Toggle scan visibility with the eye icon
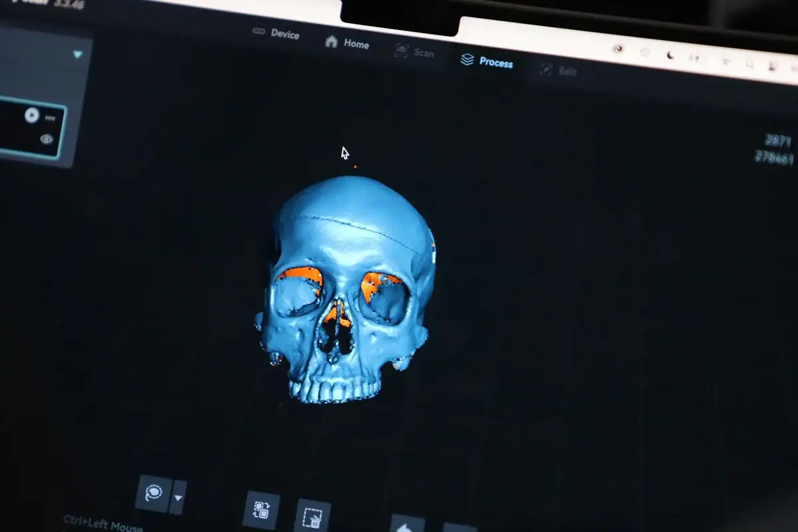Viewport: 798px width, 532px height. [47, 139]
